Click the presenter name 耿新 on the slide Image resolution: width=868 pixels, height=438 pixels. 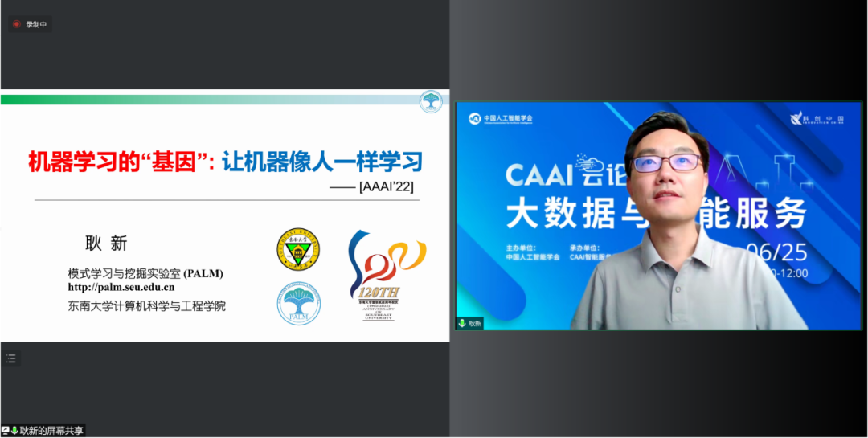point(106,244)
